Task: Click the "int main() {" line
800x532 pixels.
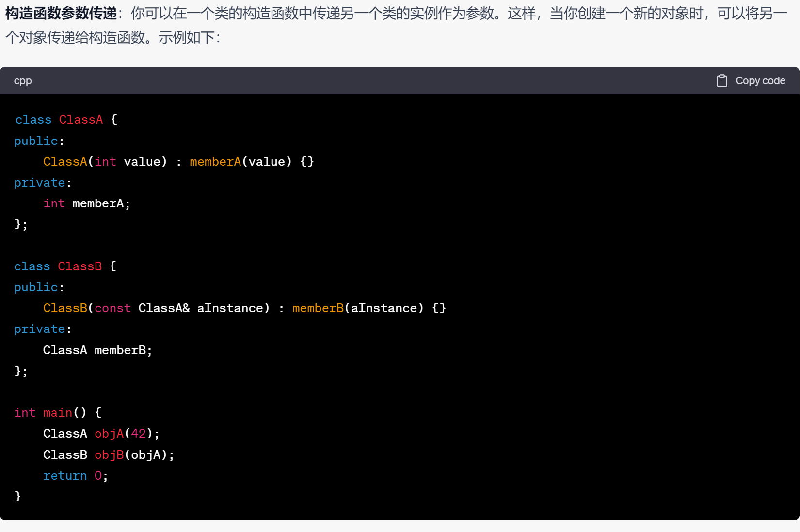Action: [x=58, y=413]
